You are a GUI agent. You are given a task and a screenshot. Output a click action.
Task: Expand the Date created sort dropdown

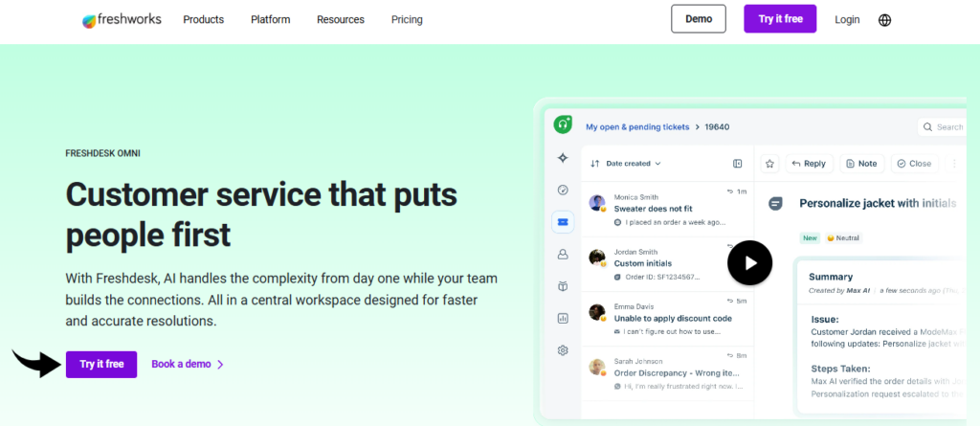click(634, 164)
